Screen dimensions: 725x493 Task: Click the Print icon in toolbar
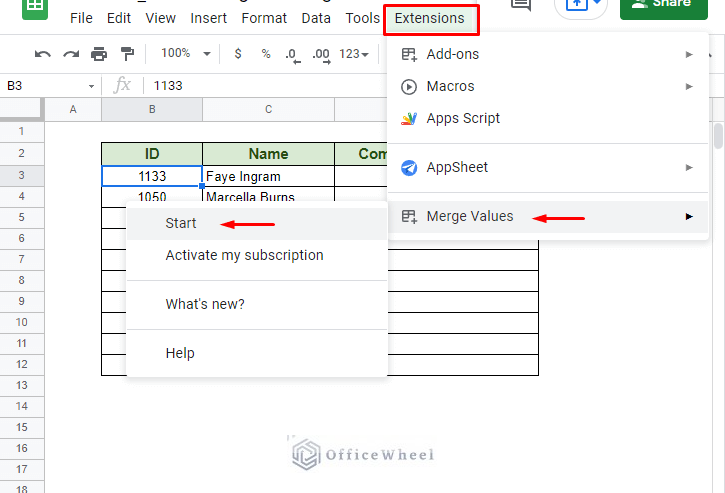(99, 54)
